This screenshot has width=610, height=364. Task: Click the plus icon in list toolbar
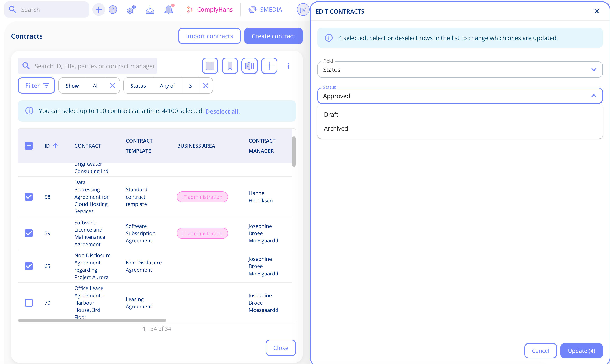269,66
